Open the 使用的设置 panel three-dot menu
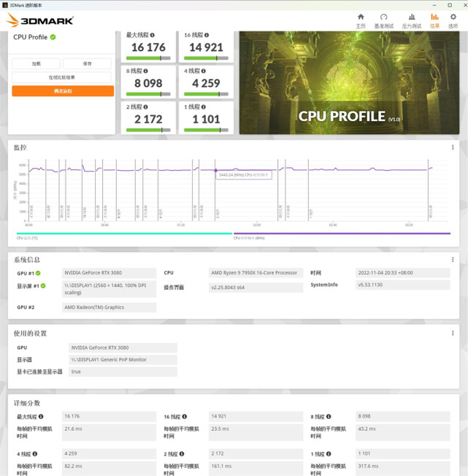The image size is (468, 476). click(x=453, y=333)
